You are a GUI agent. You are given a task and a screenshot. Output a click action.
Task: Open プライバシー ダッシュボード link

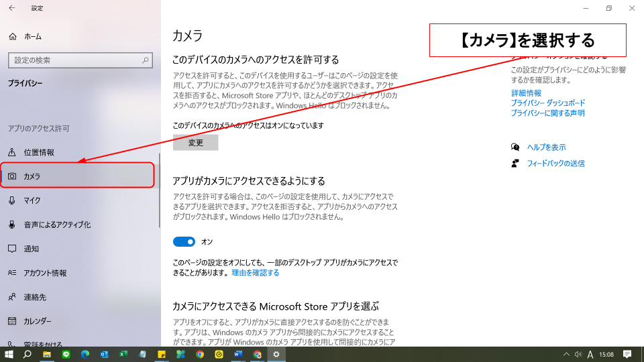[x=547, y=103]
